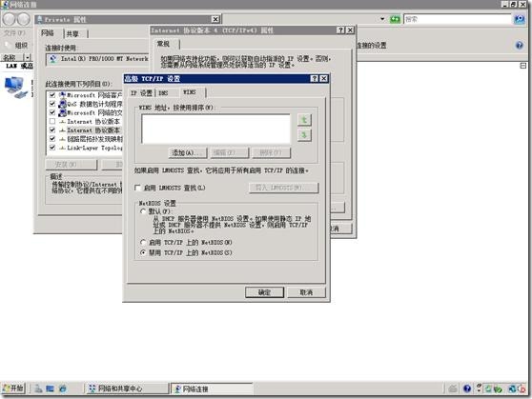
Task: Click the 名称 column header
Action: (x=12, y=57)
